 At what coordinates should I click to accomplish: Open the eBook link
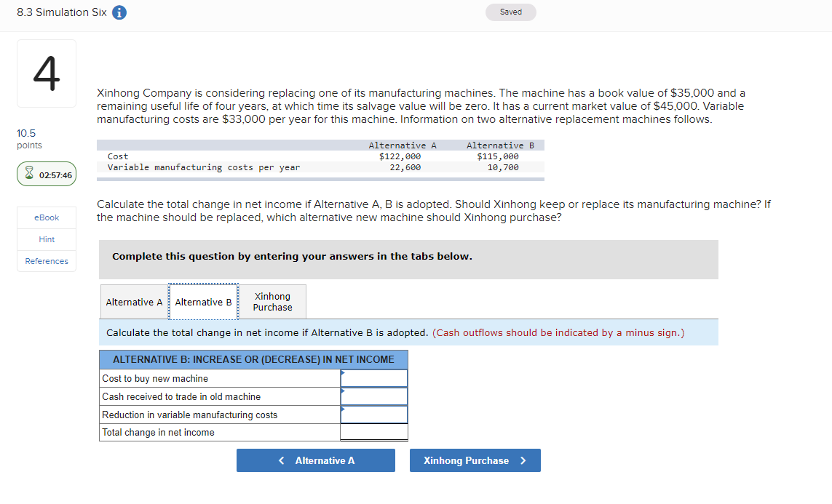pos(46,217)
